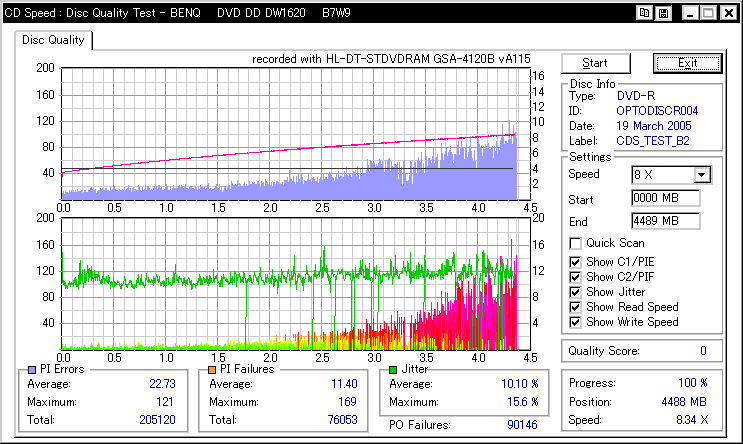Image resolution: width=743 pixels, height=444 pixels.
Task: Open the Speed dropdown set to 8 X
Action: click(702, 175)
